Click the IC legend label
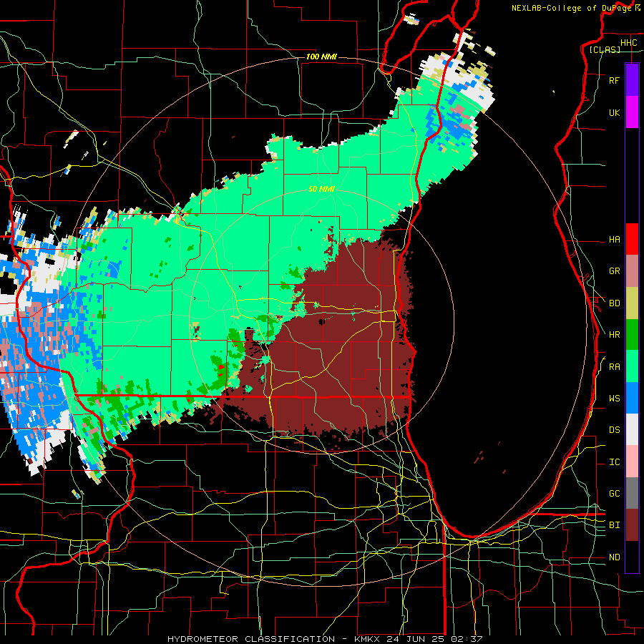644x644 pixels. [614, 462]
